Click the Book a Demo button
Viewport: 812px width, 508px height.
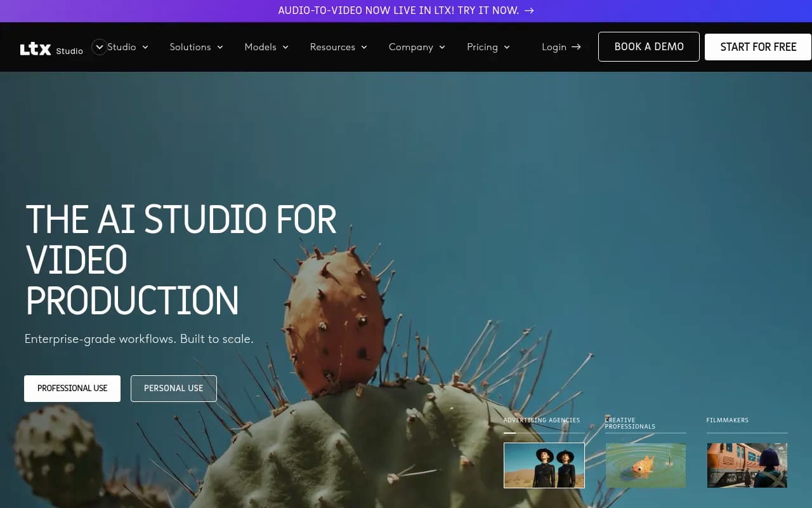pos(648,47)
